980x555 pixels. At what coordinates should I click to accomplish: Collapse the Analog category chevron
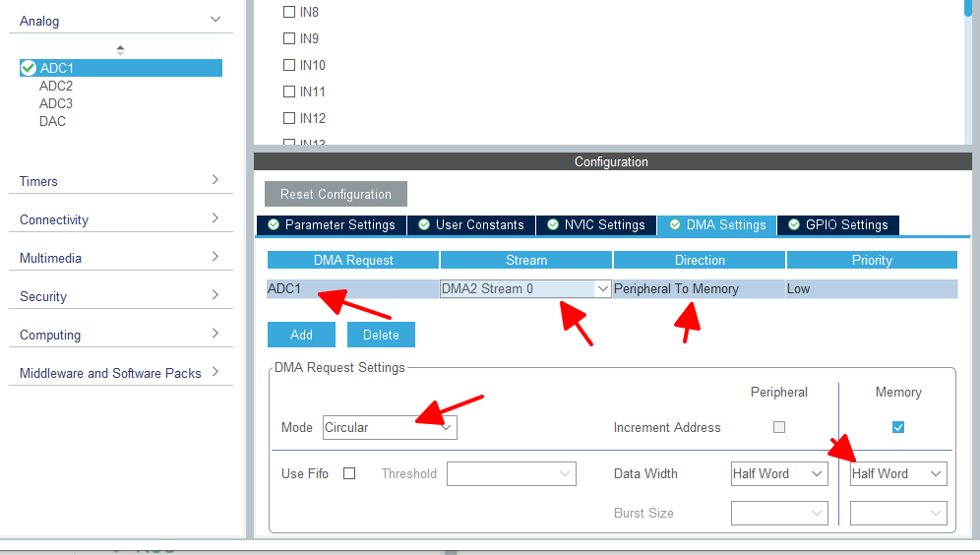215,20
